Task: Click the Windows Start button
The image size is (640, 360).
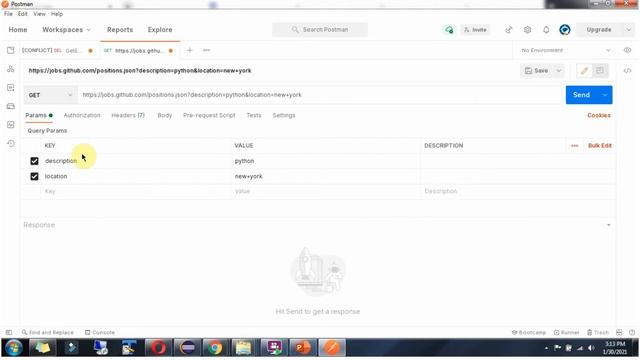Action: coord(13,348)
